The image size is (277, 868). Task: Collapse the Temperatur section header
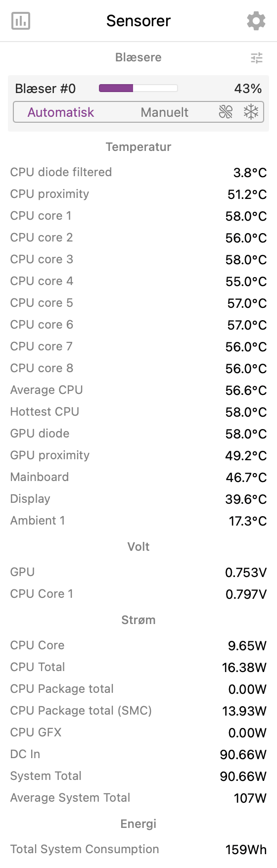coord(138,147)
